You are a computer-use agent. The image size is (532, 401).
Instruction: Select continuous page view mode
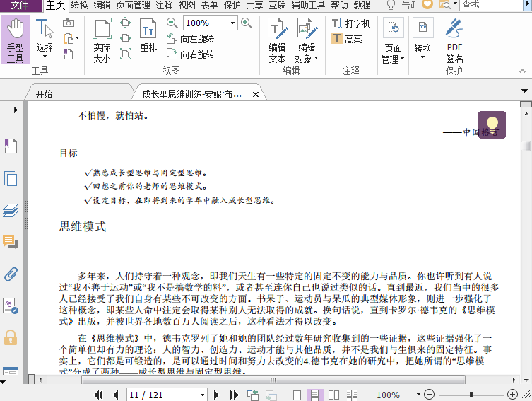315,395
